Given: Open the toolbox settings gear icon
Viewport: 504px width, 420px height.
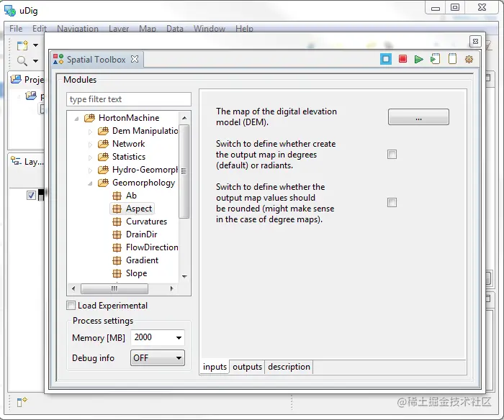Looking at the screenshot, I should pos(469,59).
